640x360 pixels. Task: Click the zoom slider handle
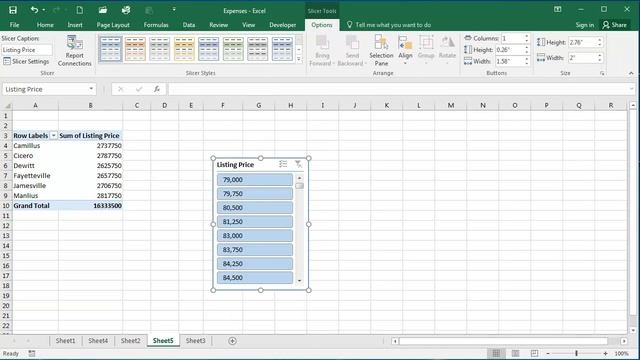point(576,353)
